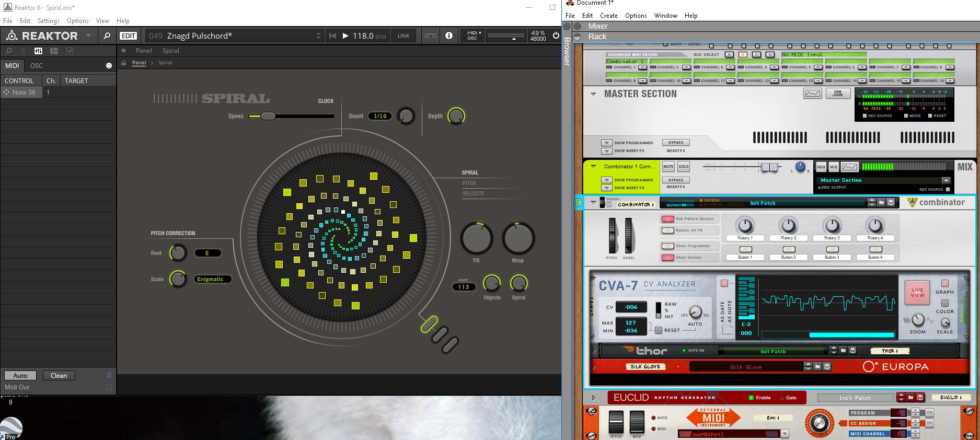Delete MIDI assignment with trash icon
This screenshot has width=980, height=440.
(109, 375)
